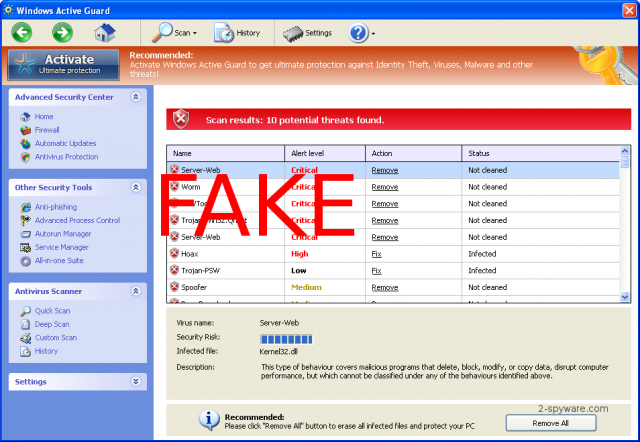
Task: Click the Scan magnifier icon
Action: point(162,32)
